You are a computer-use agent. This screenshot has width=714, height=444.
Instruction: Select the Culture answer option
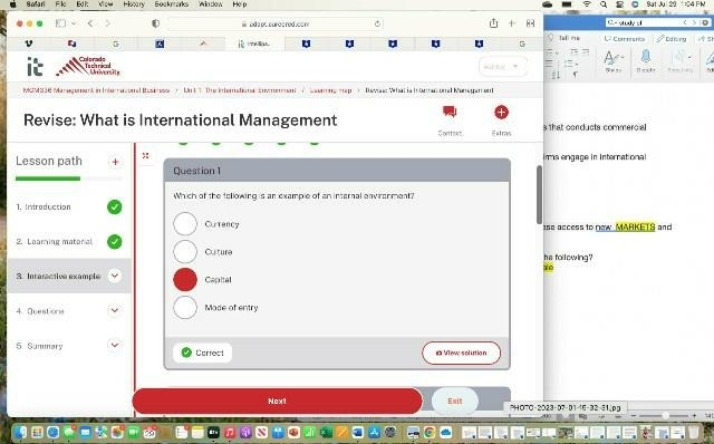click(x=185, y=251)
